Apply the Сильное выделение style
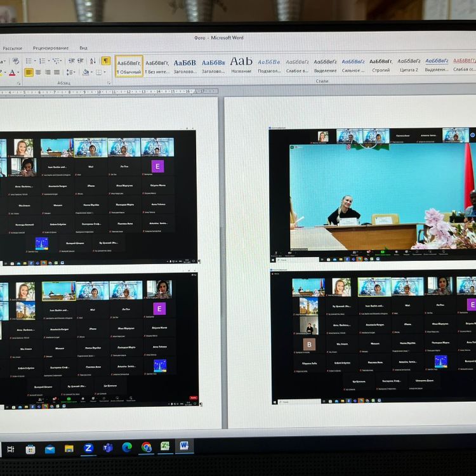Viewport: 476px width, 476px height. [353, 65]
